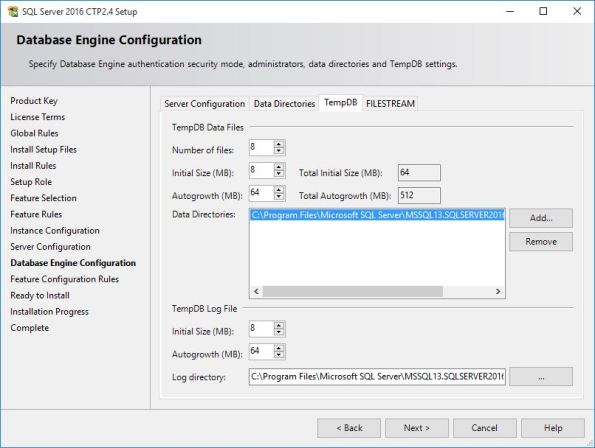Select Install Setup Files step
This screenshot has height=448, width=595.
pyautogui.click(x=43, y=150)
